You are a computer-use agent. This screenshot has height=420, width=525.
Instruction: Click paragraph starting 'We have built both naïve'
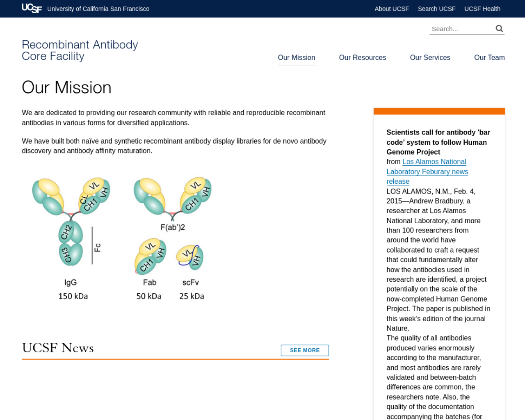pyautogui.click(x=175, y=146)
